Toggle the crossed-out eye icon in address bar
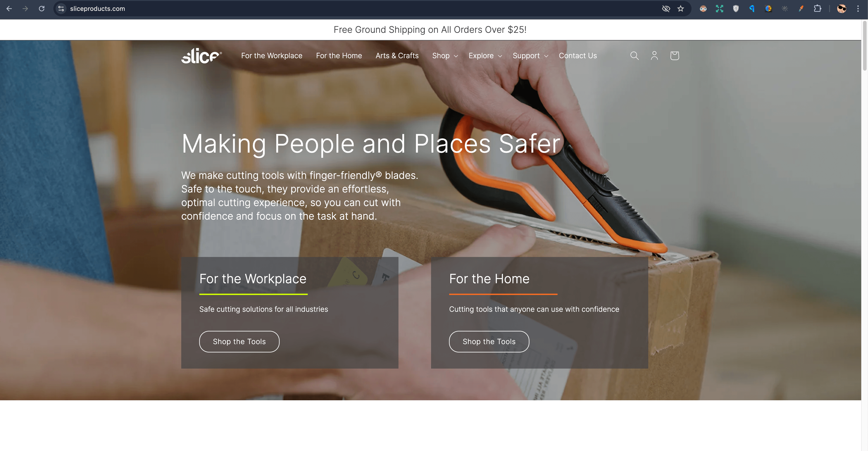The height and width of the screenshot is (451, 868). pos(666,9)
